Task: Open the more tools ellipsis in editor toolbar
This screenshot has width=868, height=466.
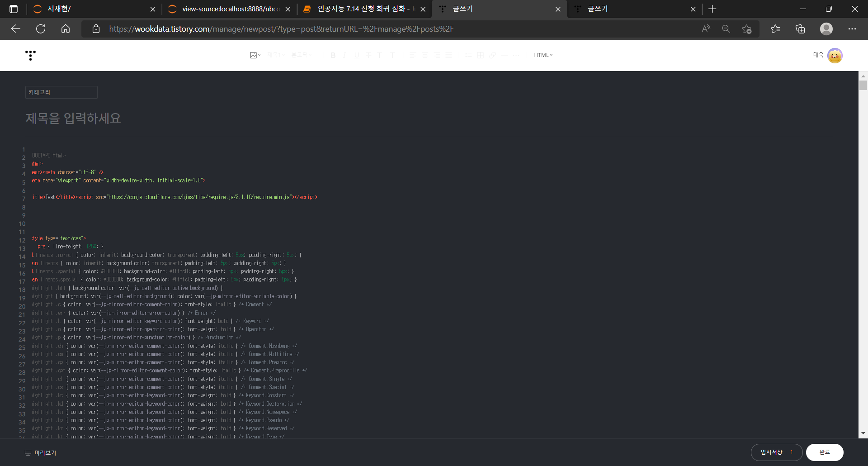Action: pos(516,55)
